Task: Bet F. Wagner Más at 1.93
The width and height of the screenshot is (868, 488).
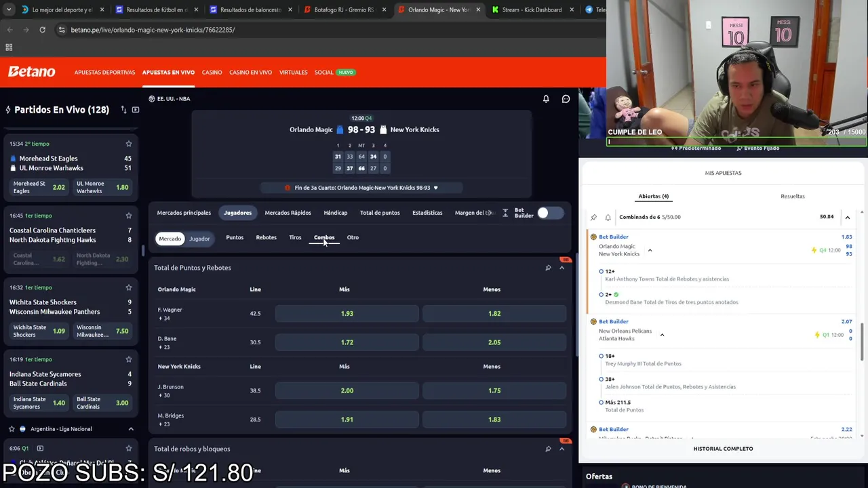Action: click(x=347, y=314)
